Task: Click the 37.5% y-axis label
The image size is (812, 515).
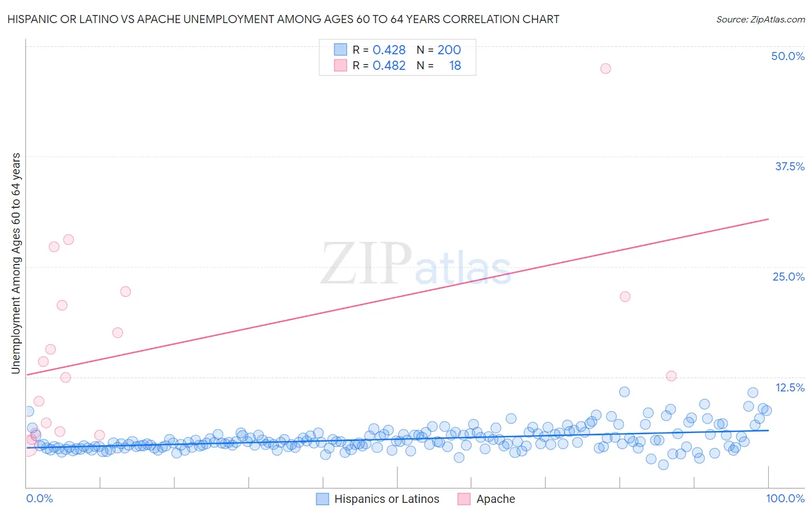Action: coord(789,166)
